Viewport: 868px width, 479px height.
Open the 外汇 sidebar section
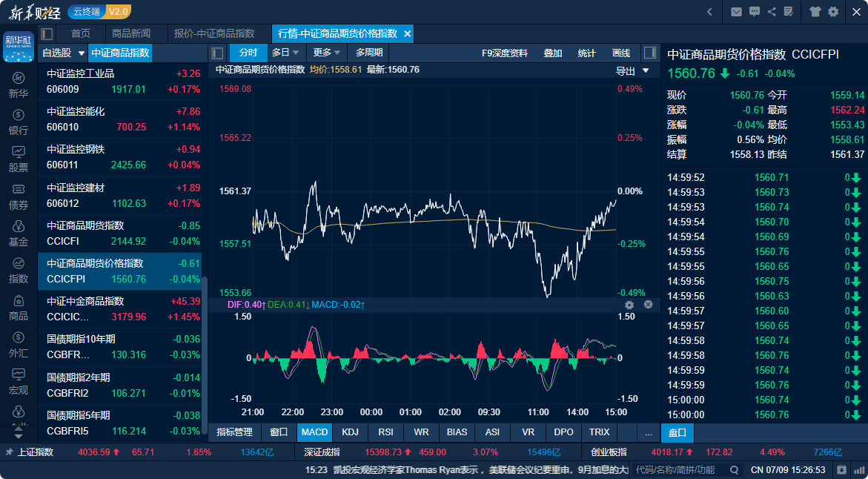point(19,345)
